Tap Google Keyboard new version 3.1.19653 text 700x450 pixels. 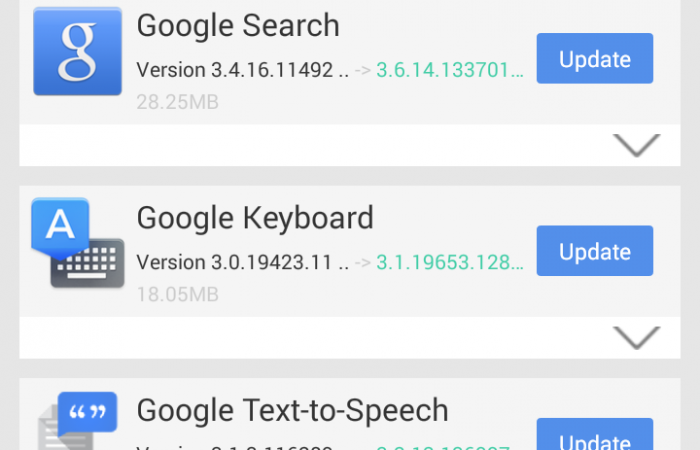coord(450,262)
